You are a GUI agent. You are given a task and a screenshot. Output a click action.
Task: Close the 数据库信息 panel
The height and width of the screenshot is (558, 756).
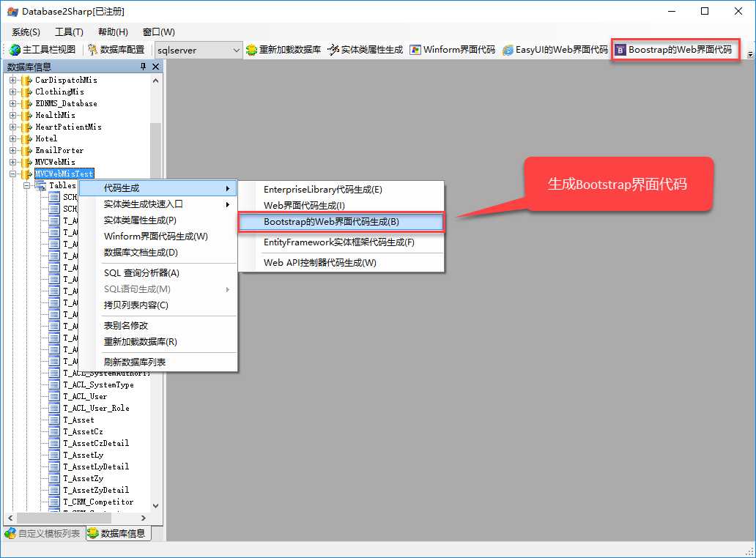[156, 67]
